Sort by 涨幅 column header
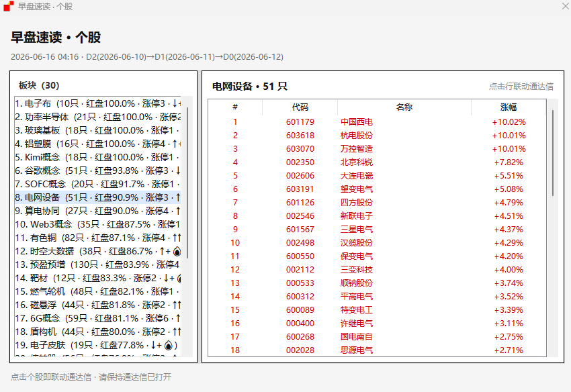 coord(509,107)
